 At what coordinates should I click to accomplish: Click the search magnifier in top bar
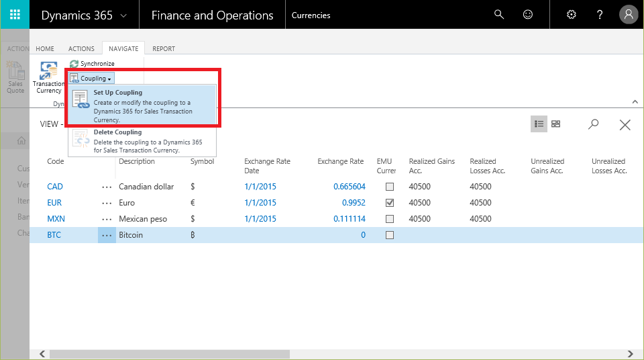(498, 15)
